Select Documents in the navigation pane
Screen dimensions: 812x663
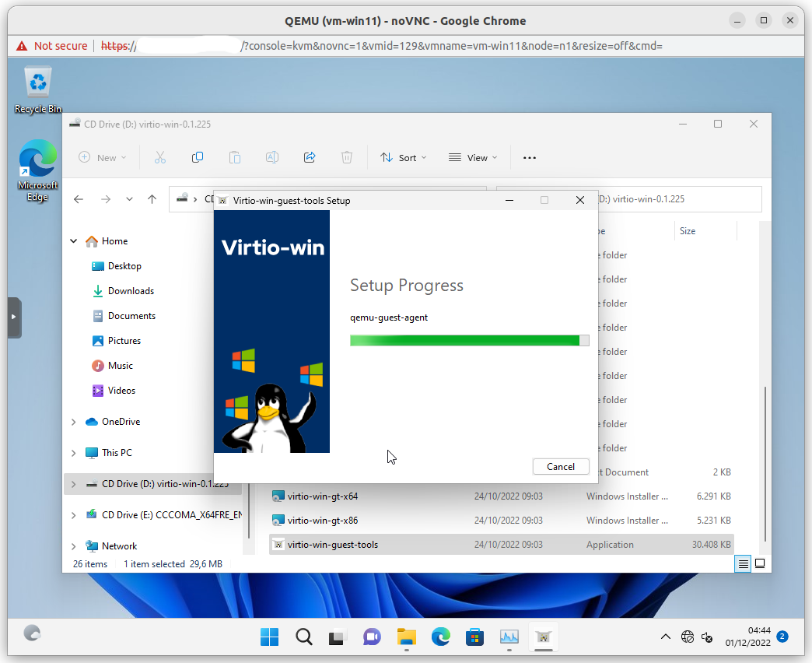124,316
